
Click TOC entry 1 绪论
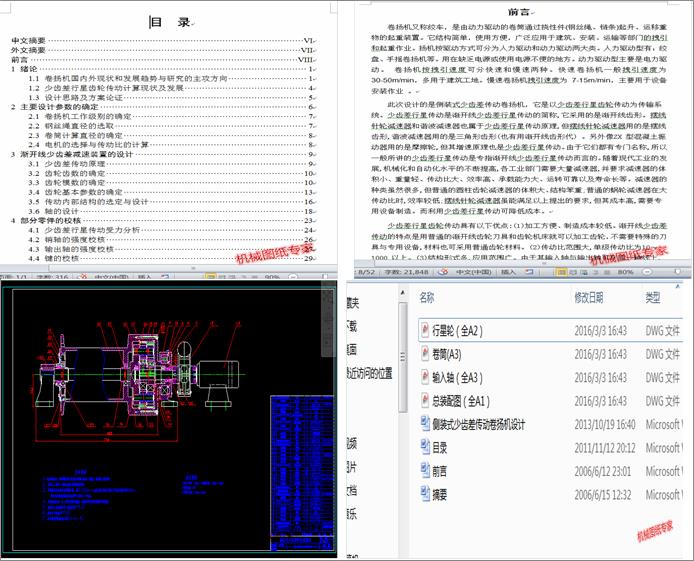click(24, 69)
